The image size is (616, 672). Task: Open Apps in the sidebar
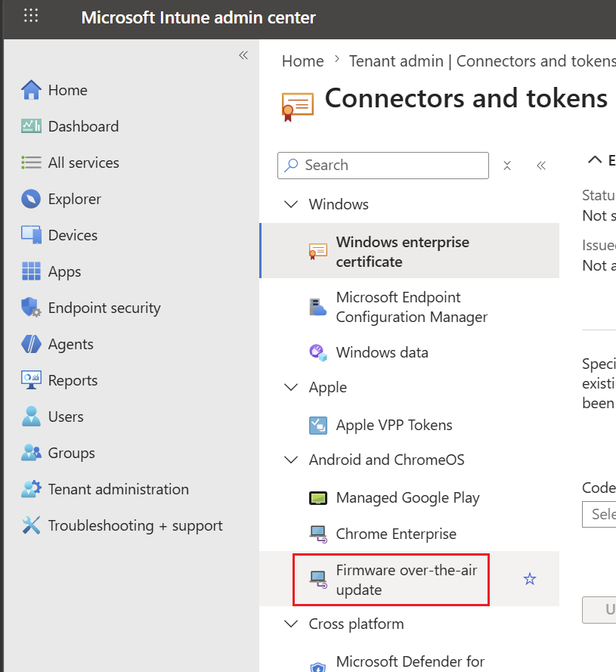(64, 271)
